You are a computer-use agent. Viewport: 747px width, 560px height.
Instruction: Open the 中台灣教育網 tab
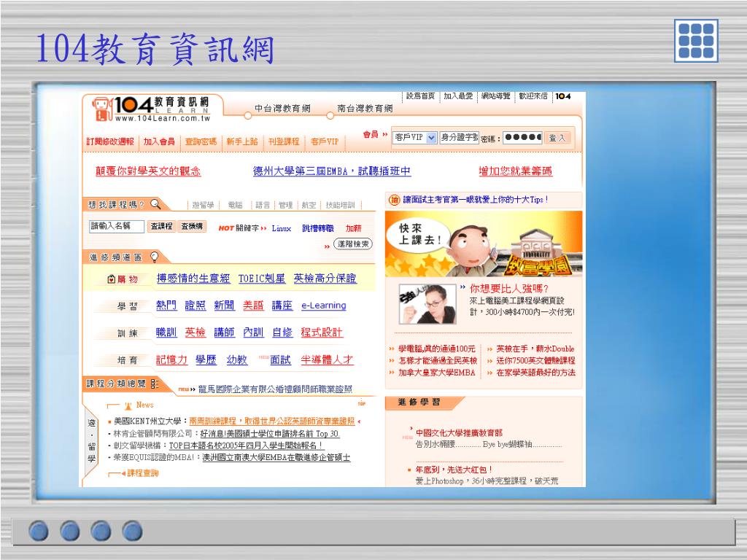[282, 109]
